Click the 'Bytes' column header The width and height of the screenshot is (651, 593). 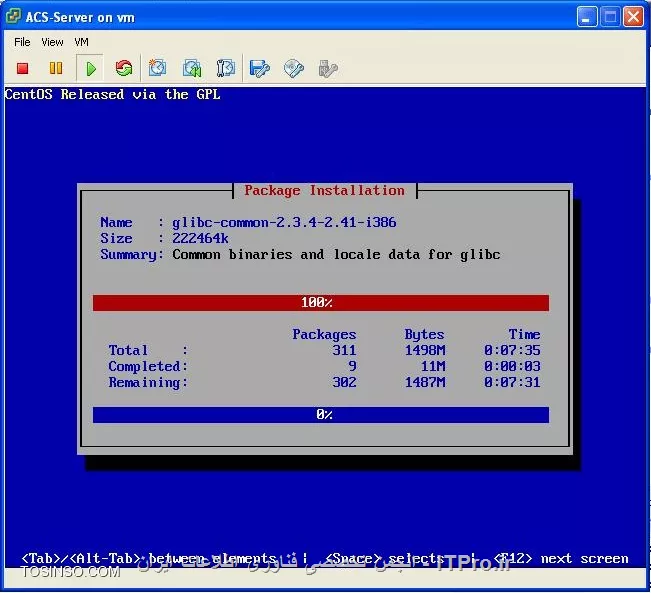424,334
